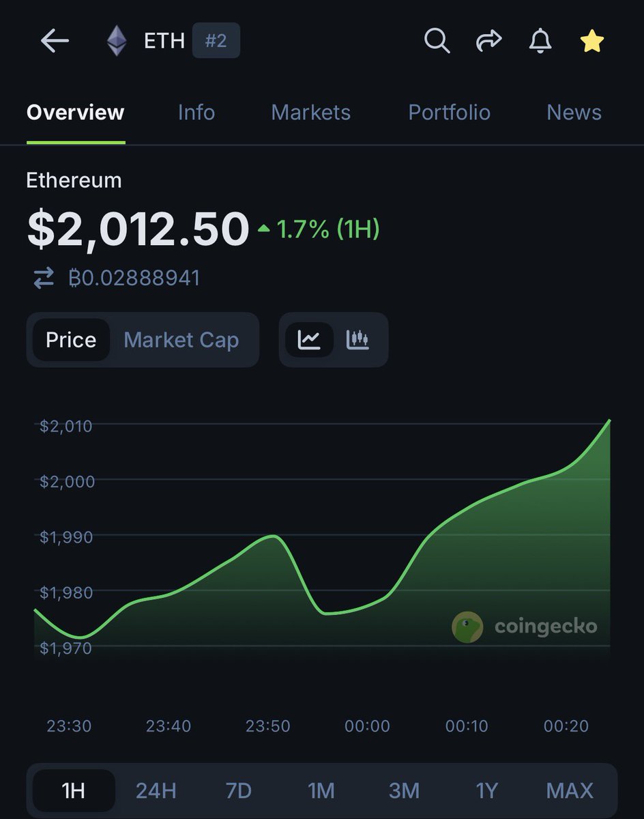
Task: Open the News tab
Action: coord(574,112)
